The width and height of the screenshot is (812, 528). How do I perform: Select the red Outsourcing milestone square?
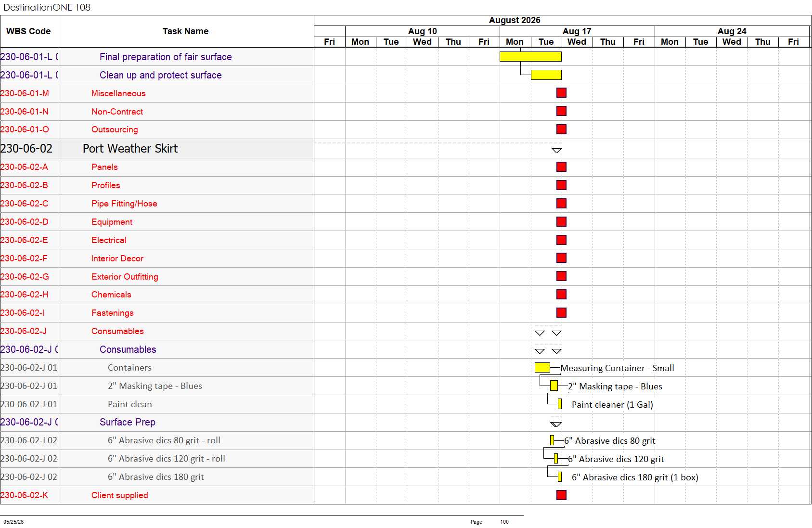click(x=561, y=129)
